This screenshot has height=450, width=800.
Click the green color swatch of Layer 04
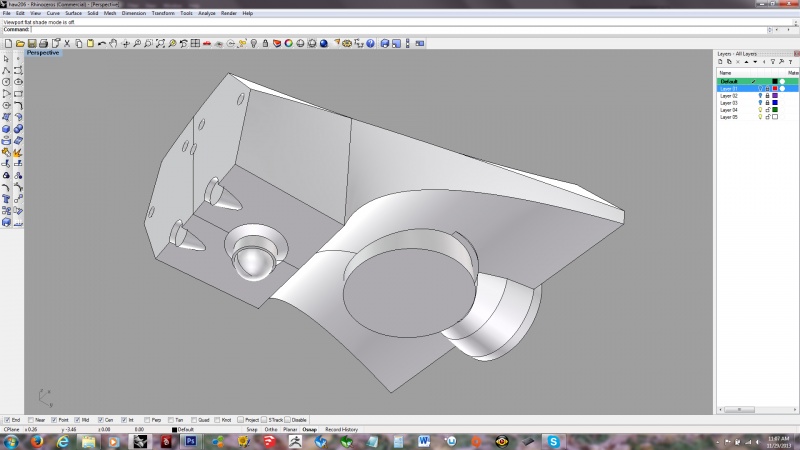[774, 110]
